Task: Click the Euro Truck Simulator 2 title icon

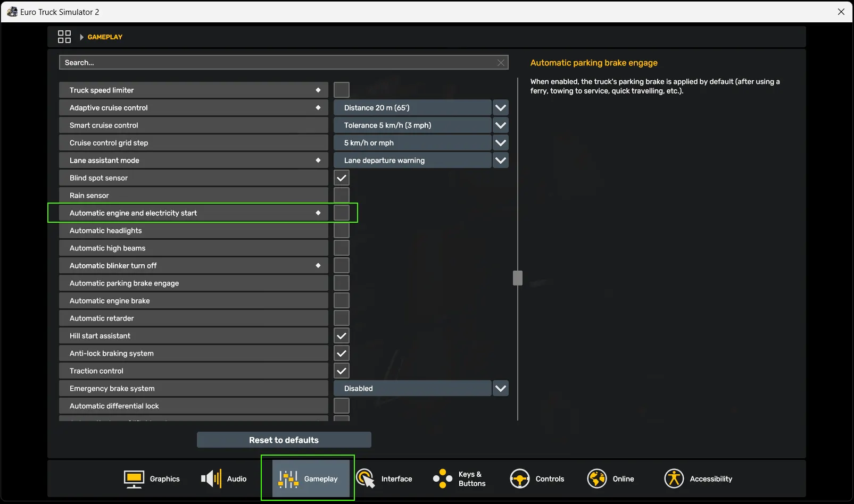Action: pyautogui.click(x=12, y=12)
